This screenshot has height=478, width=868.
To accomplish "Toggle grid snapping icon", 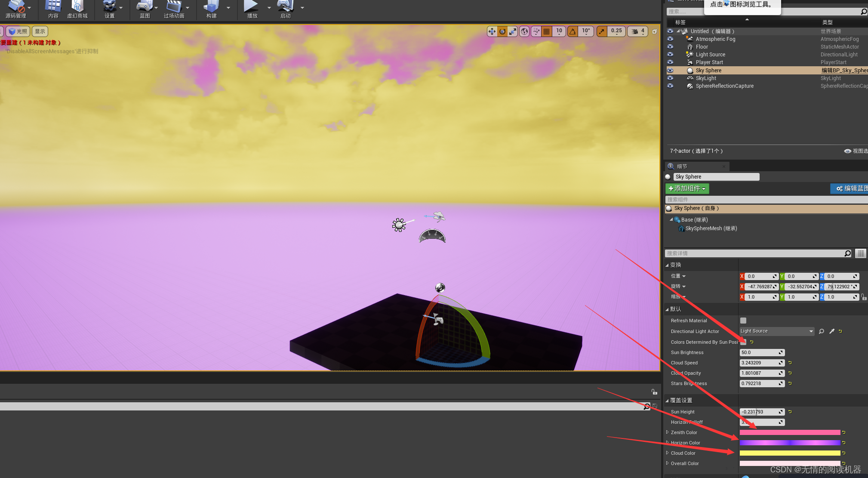I will pyautogui.click(x=547, y=31).
